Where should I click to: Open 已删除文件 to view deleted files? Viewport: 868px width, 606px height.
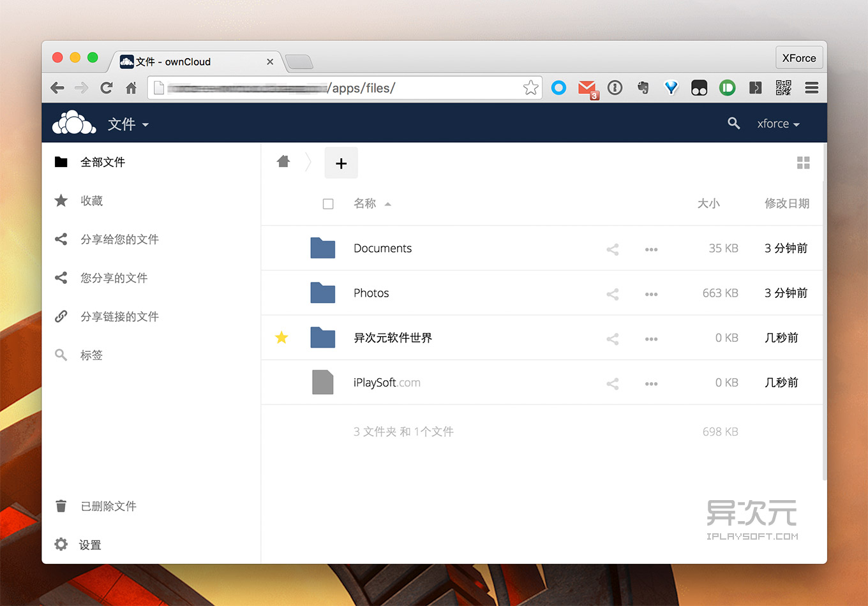(108, 506)
